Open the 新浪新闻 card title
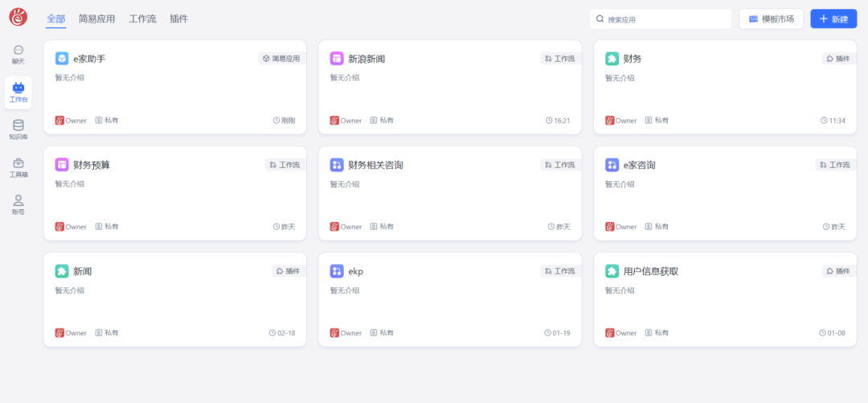868x403 pixels. pos(366,59)
